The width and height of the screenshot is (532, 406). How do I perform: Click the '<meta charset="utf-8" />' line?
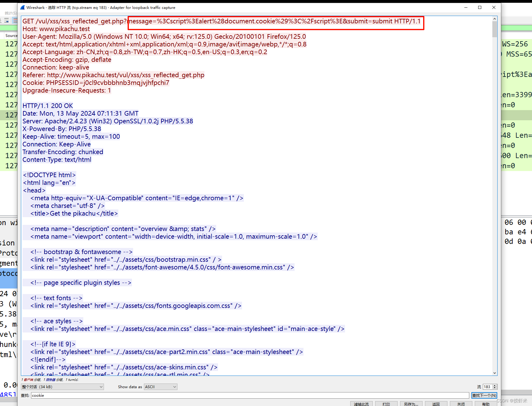pyautogui.click(x=68, y=206)
